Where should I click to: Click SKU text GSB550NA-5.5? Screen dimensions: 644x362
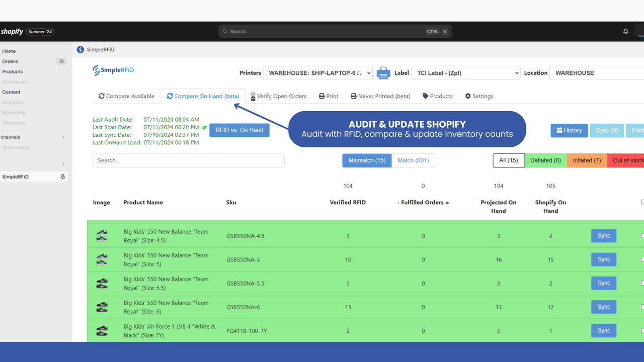tap(246, 284)
